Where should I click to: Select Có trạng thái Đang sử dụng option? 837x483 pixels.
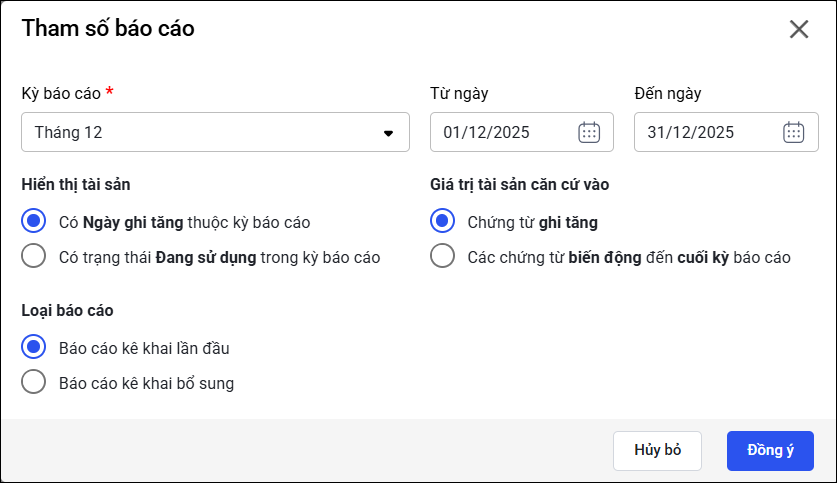[x=34, y=257]
